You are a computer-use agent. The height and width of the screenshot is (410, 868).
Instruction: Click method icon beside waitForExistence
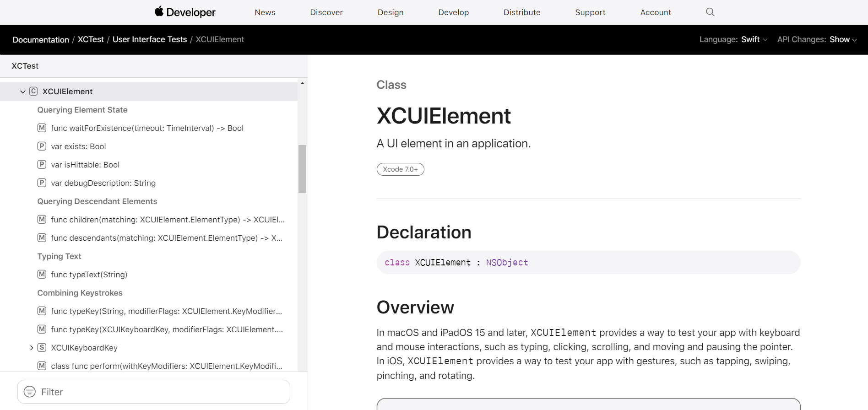(42, 128)
